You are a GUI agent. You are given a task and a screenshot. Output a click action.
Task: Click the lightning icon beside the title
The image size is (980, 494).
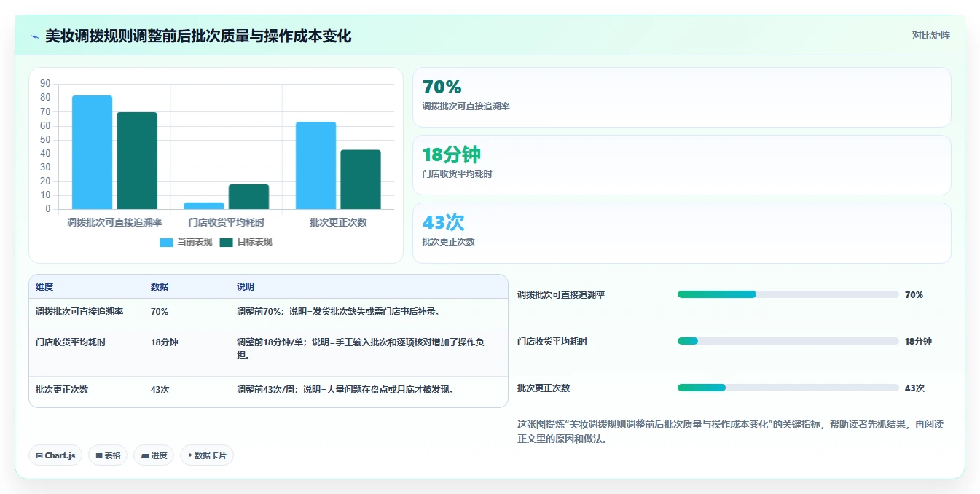(x=34, y=36)
